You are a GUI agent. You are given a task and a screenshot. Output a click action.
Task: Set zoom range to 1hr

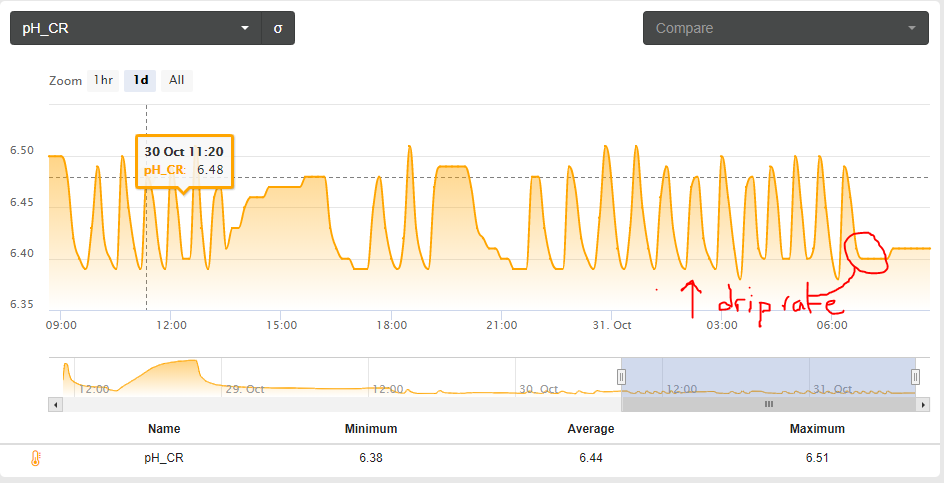[x=103, y=80]
